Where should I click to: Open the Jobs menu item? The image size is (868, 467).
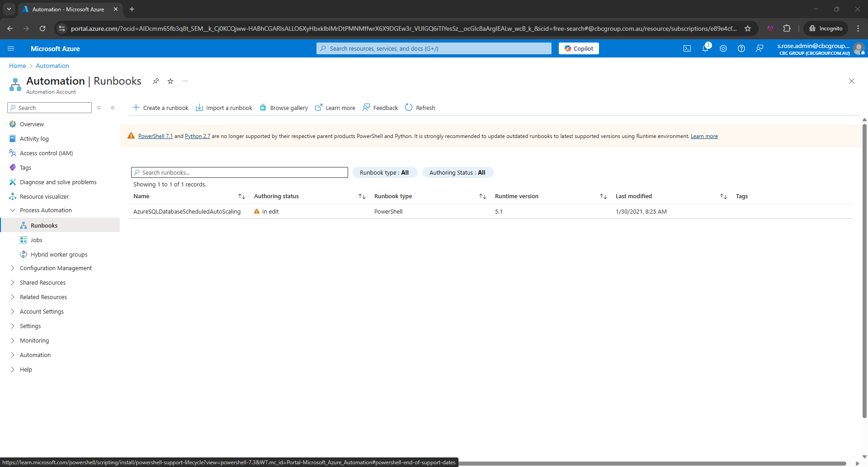click(x=36, y=240)
